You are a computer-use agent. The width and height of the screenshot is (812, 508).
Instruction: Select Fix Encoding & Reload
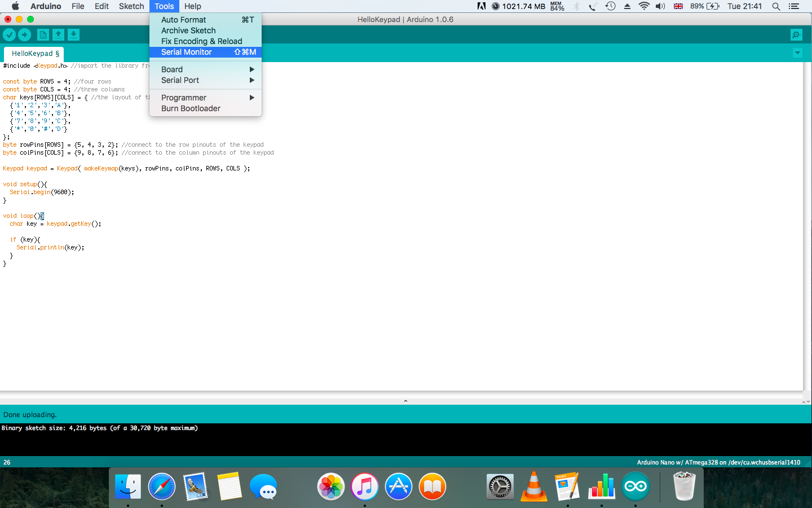pyautogui.click(x=205, y=41)
